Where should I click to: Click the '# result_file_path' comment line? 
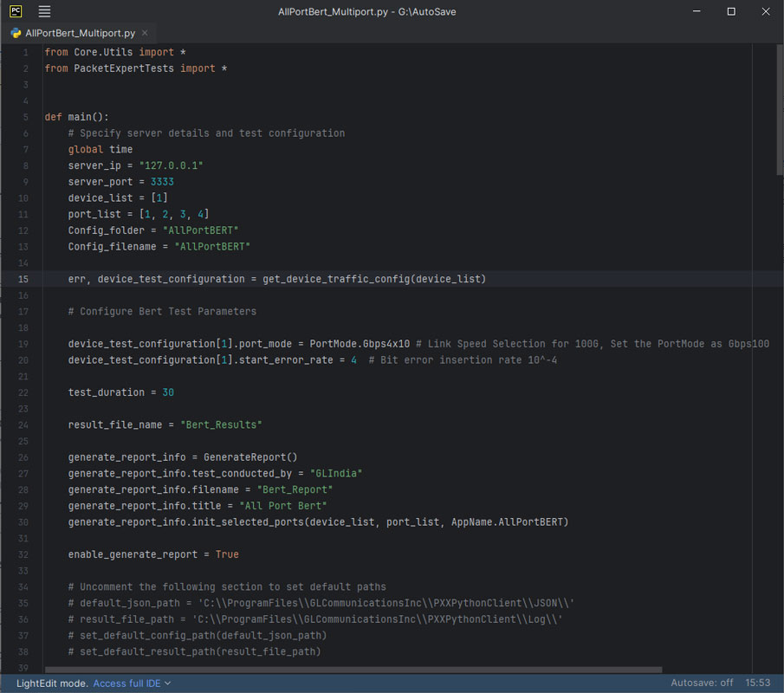315,619
